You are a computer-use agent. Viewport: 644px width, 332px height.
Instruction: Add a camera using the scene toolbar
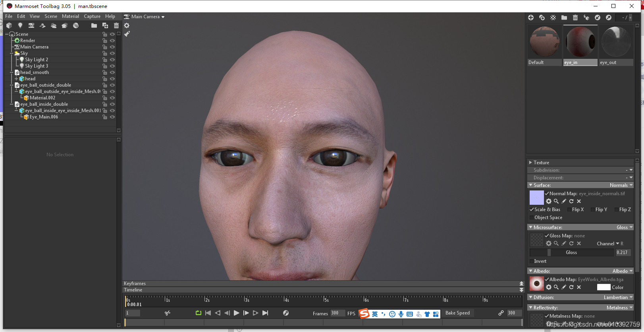(31, 25)
